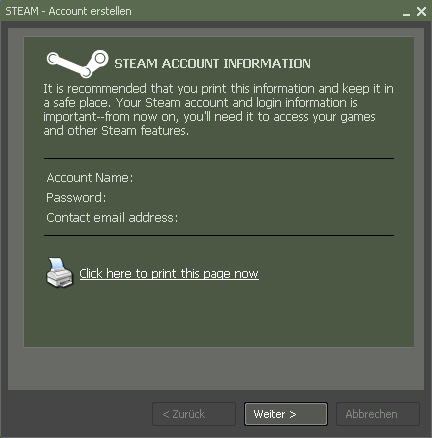Click the empty area below the print link
This screenshot has width=432, height=438.
(x=219, y=317)
